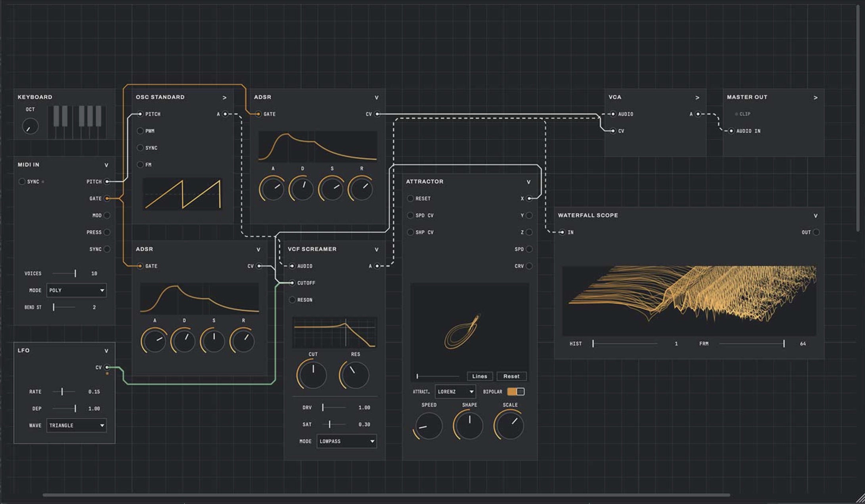Toggle the MIDI In SYNC input radio
Screen dimensions: 865x504
click(x=22, y=181)
